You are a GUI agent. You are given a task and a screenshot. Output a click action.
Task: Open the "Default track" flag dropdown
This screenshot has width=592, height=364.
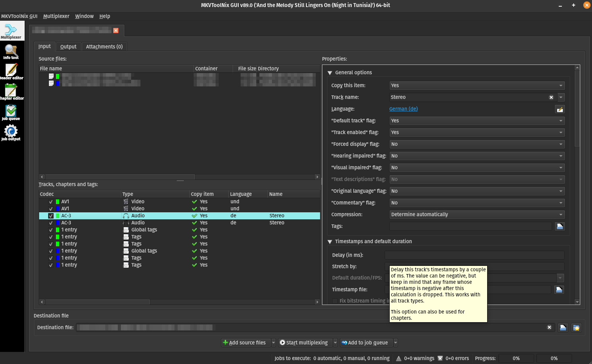pyautogui.click(x=477, y=121)
